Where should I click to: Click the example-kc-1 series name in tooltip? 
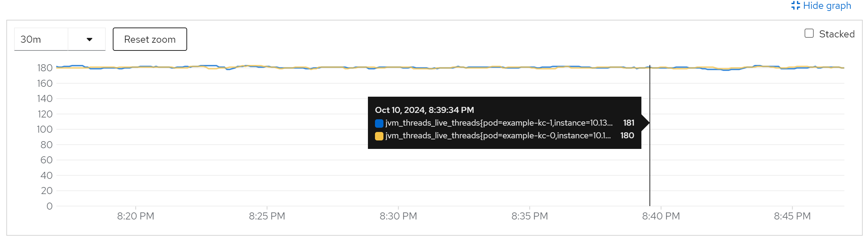(499, 123)
